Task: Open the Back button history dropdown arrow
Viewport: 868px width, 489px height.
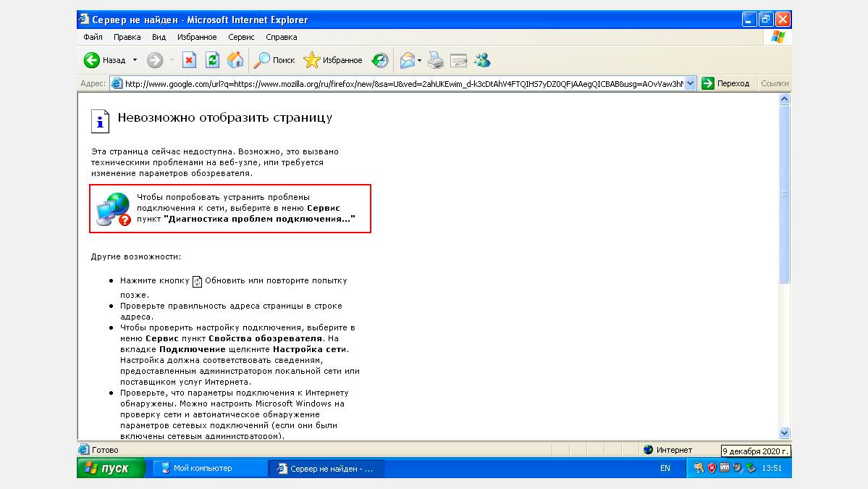Action: (x=135, y=60)
